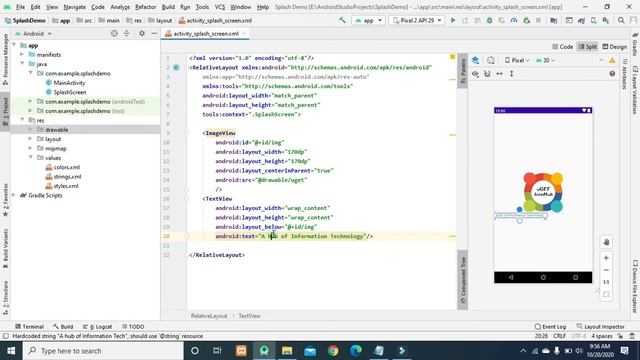Open the Build menu
This screenshot has height=360, width=640.
(168, 7)
